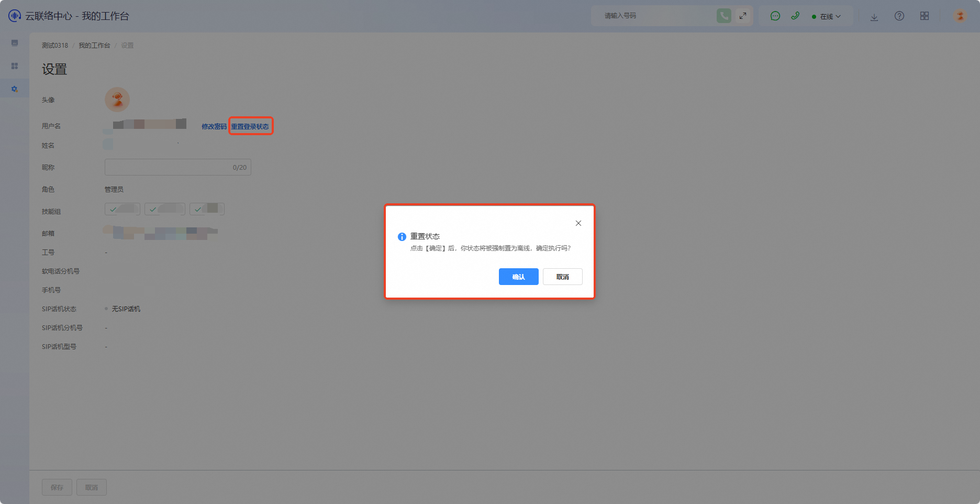This screenshot has height=504, width=980.
Task: Click the 取消 button beside 保存
Action: [92, 487]
